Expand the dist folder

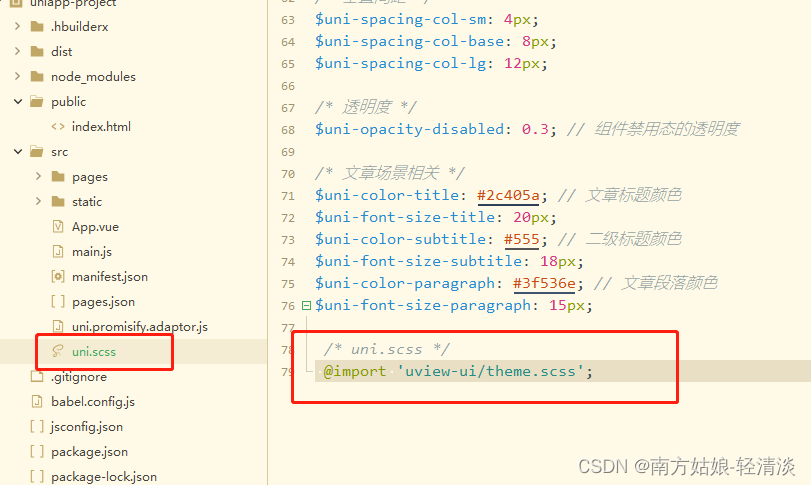pyautogui.click(x=18, y=51)
